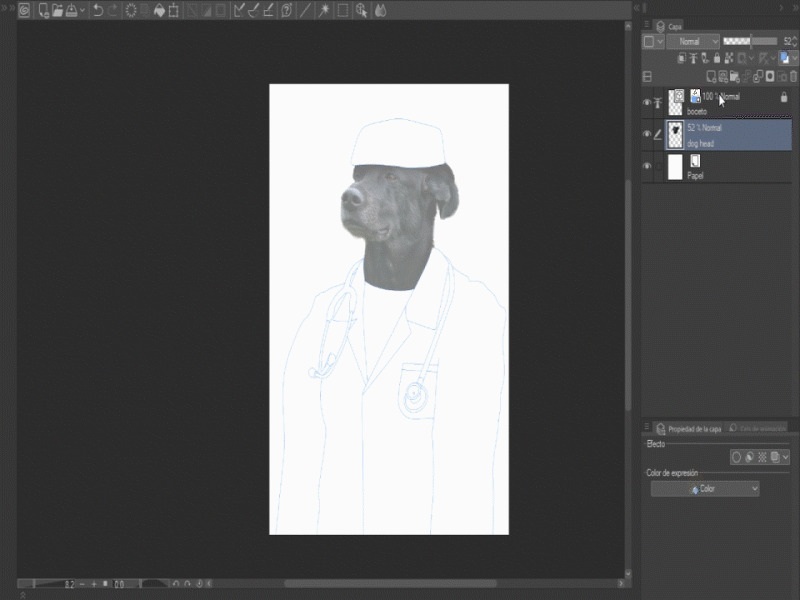Viewport: 800px width, 600px height.
Task: Fill selection with paint bucket icon
Action: point(159,11)
